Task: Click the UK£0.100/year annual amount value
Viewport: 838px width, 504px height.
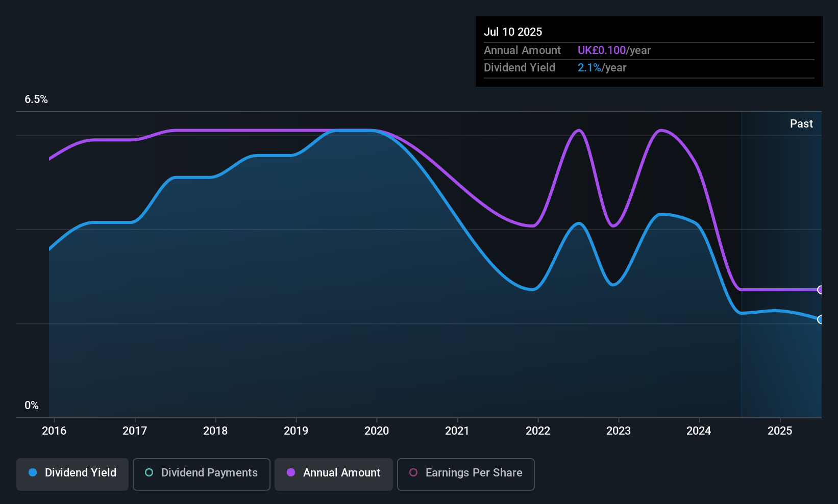Action: click(614, 51)
